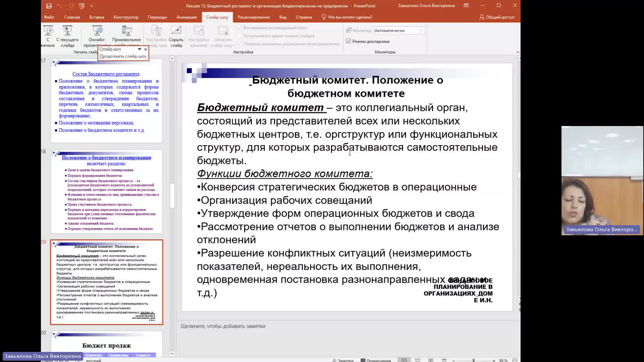Click the zoom out minus button

(454, 360)
